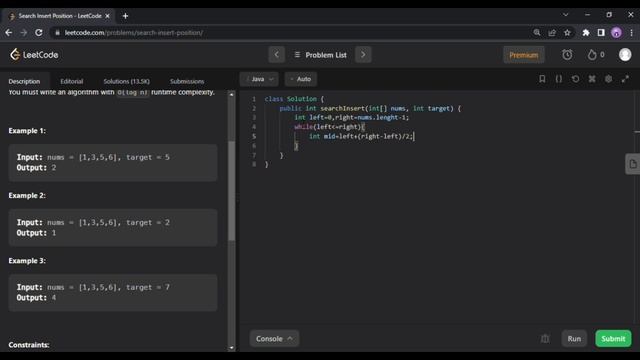Open the tab search chevron
Viewport: 640px width, 360px height.
pyautogui.click(x=565, y=15)
